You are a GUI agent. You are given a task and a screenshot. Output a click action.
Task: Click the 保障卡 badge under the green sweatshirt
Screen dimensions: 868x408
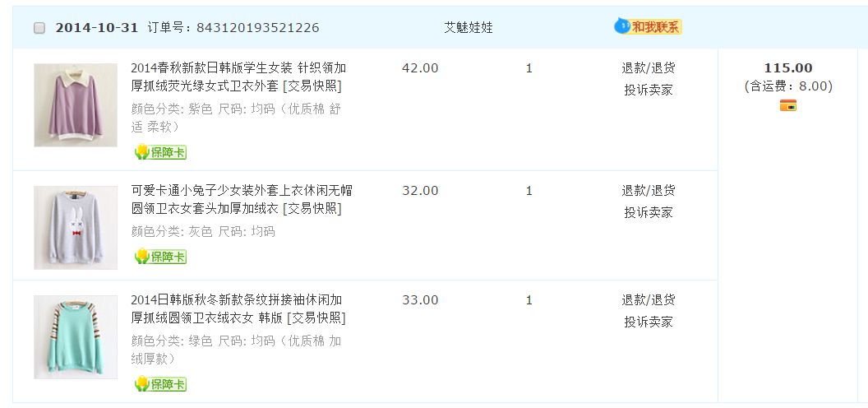[160, 384]
